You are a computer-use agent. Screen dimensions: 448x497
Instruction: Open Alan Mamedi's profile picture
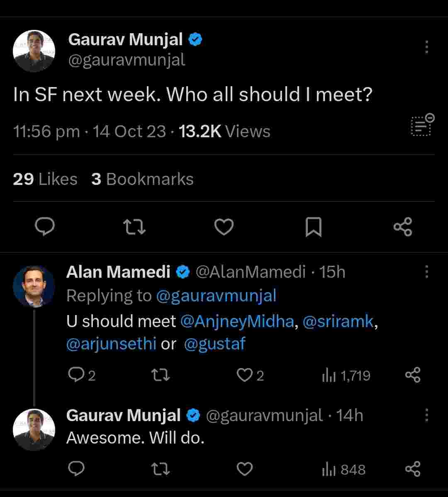[x=34, y=286]
